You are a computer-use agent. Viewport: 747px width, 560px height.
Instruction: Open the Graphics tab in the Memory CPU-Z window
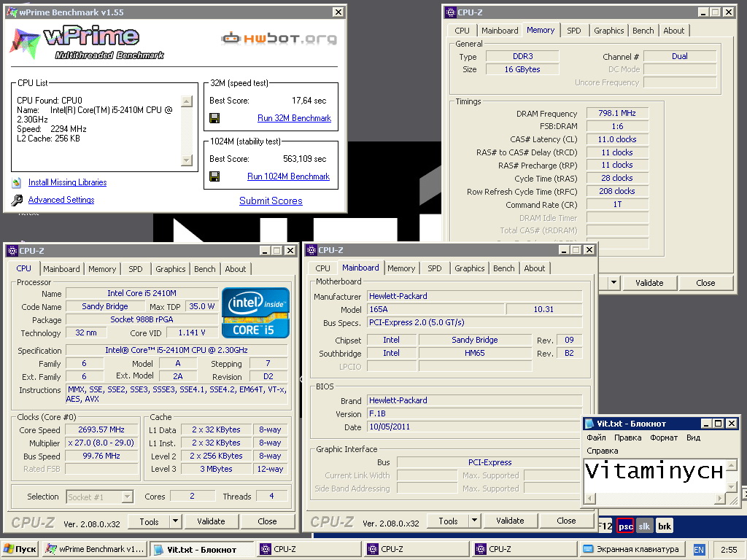click(608, 31)
